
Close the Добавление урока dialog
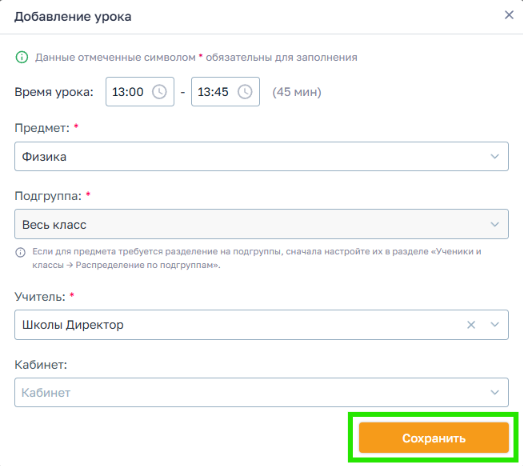click(509, 15)
